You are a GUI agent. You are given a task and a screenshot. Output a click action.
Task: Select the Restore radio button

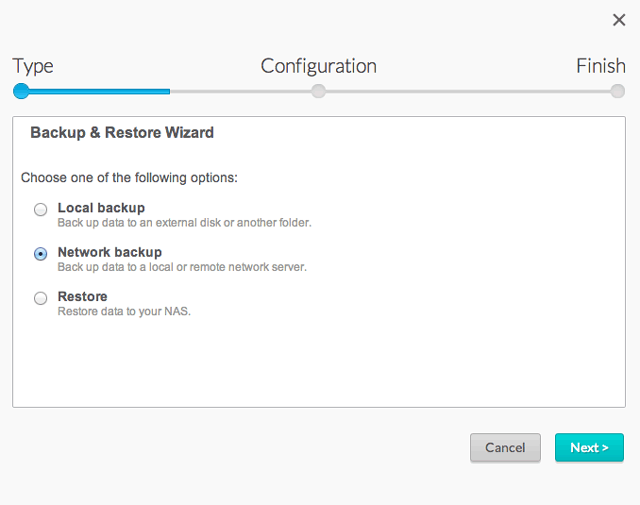point(40,298)
